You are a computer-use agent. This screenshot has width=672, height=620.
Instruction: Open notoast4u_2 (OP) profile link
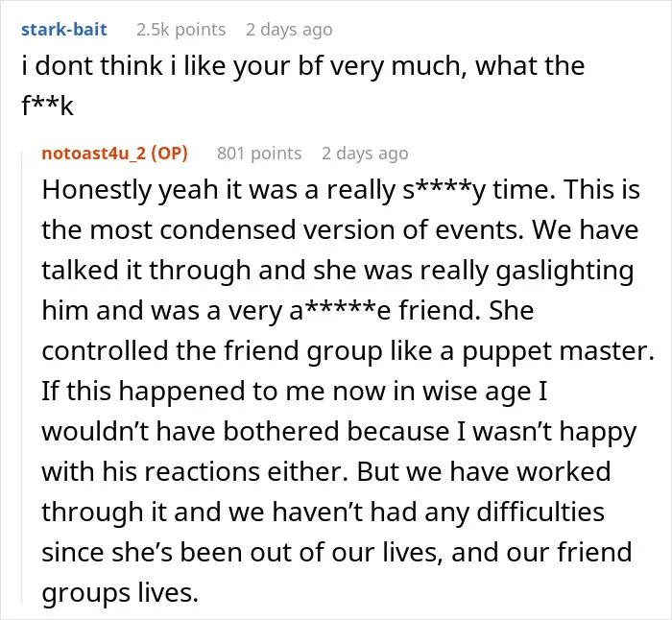[x=115, y=153]
